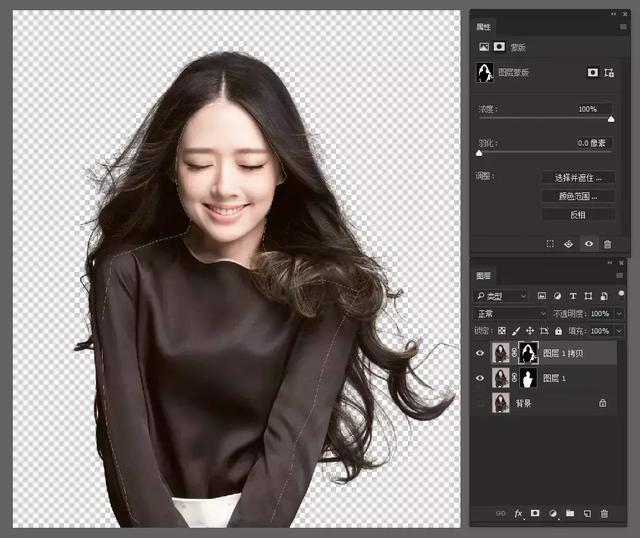Open the 正常 blend mode dropdown
Viewport: 640px width, 538px height.
pos(509,313)
